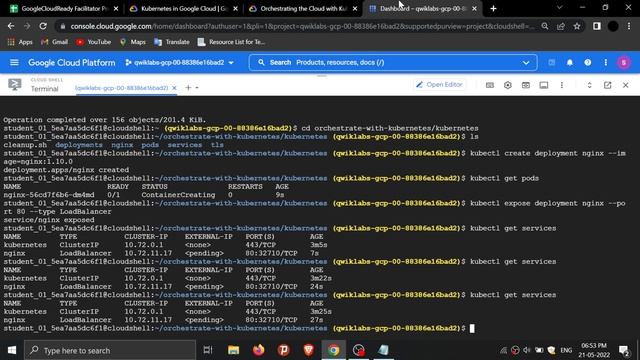640x360 pixels.
Task: Open the ENG language indicator
Action: (566, 350)
